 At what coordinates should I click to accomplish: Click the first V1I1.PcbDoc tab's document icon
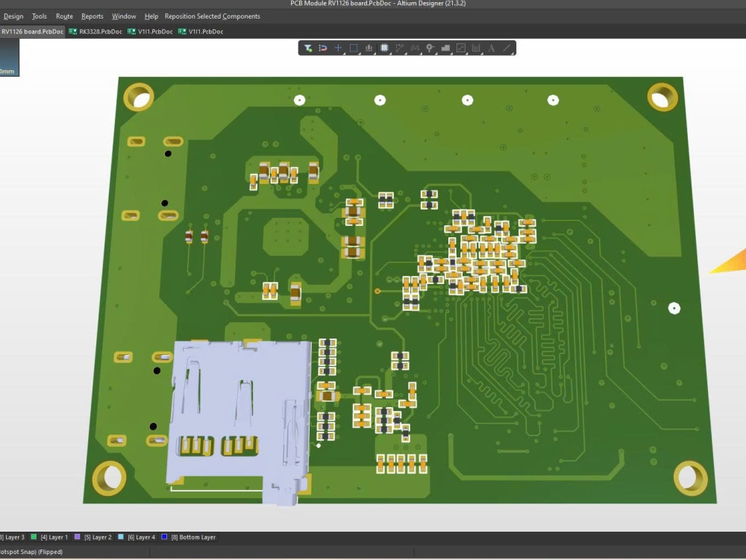pos(131,31)
